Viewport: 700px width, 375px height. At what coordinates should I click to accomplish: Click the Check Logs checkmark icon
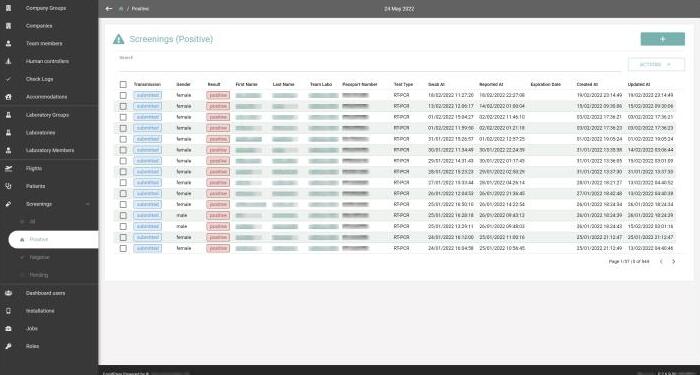point(8,79)
